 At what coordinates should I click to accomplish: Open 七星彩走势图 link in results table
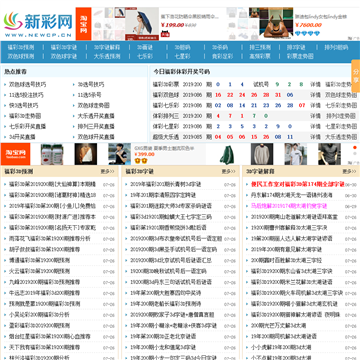(341, 126)
